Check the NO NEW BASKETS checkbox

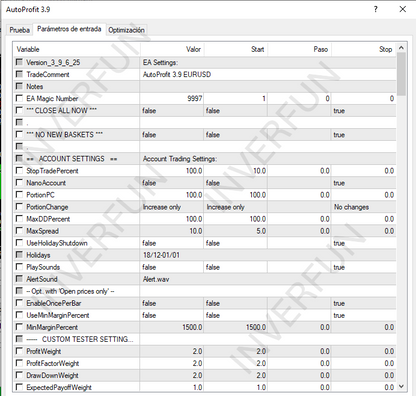coord(19,134)
